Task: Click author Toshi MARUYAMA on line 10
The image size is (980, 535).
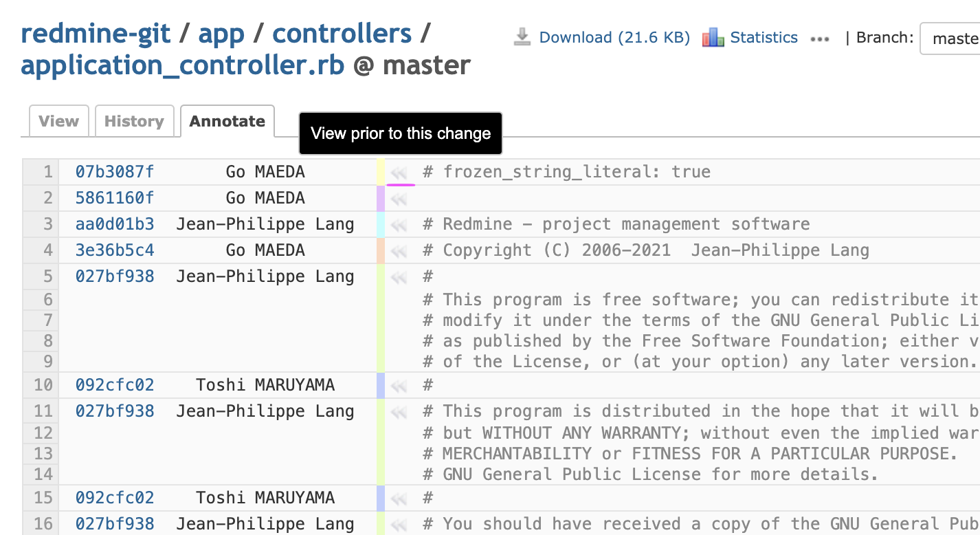Action: (x=265, y=385)
